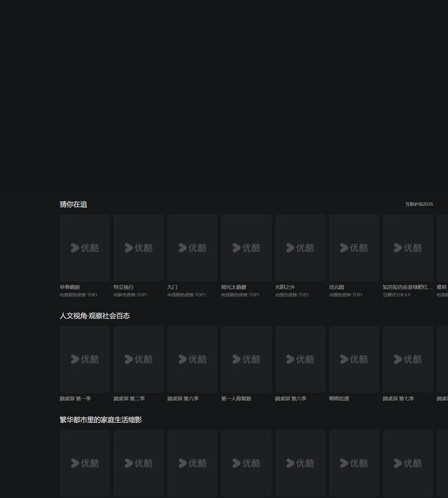448x498 pixels.
Task: Click the 豆瓣评分 8.0 rating label
Action: 396,295
